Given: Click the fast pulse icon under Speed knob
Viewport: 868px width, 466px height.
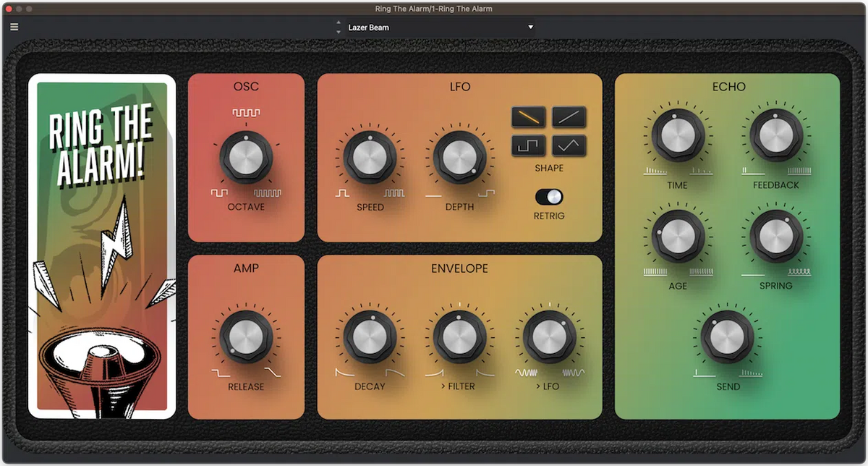Looking at the screenshot, I should pos(394,193).
